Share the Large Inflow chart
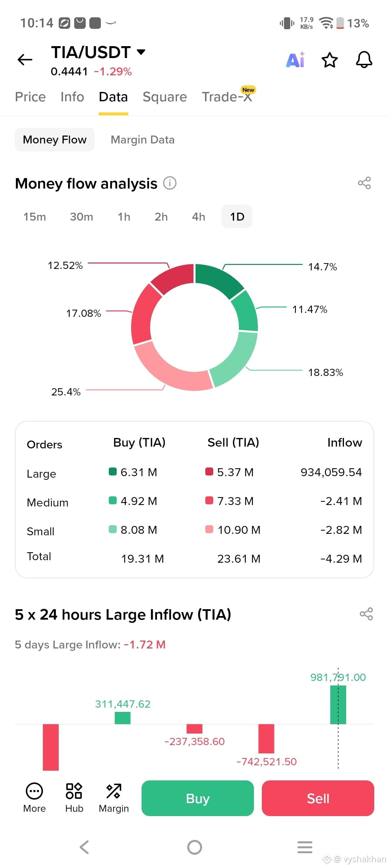The width and height of the screenshot is (389, 868). 366,614
